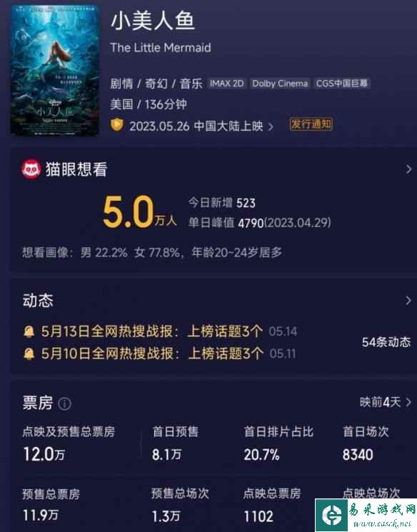Click the info icon next to 票房

[x=64, y=403]
